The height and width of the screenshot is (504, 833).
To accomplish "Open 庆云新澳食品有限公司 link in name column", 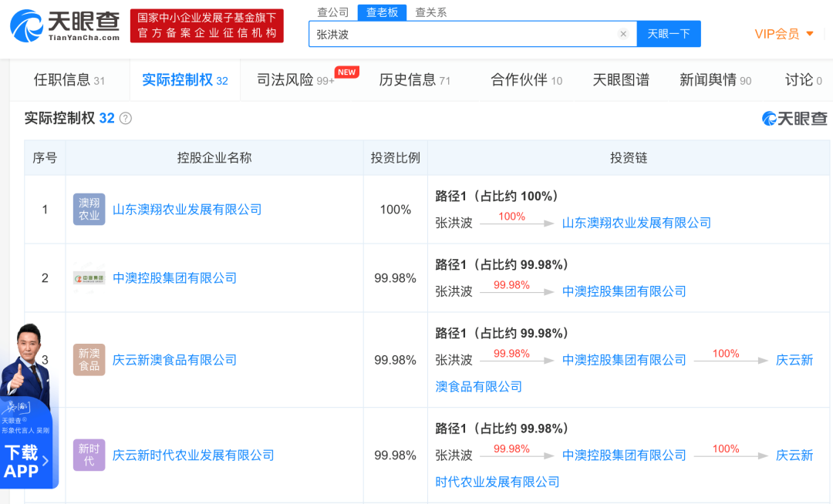I will pos(175,360).
